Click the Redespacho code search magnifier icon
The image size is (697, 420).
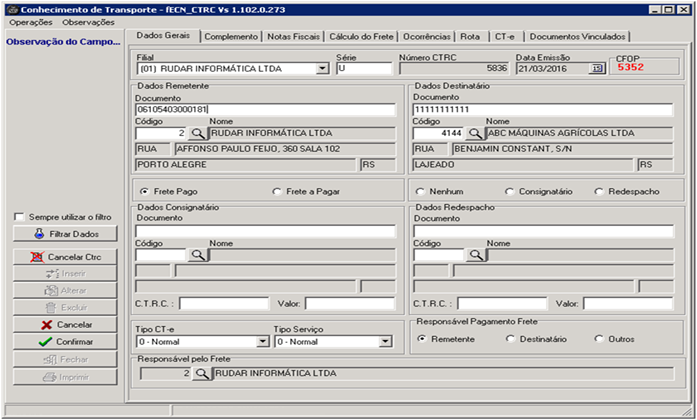(476, 255)
